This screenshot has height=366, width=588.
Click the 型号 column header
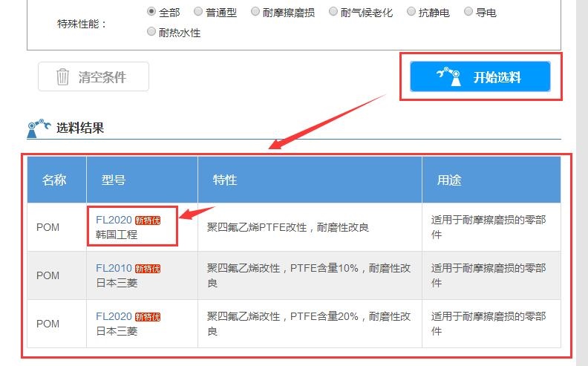pos(114,180)
